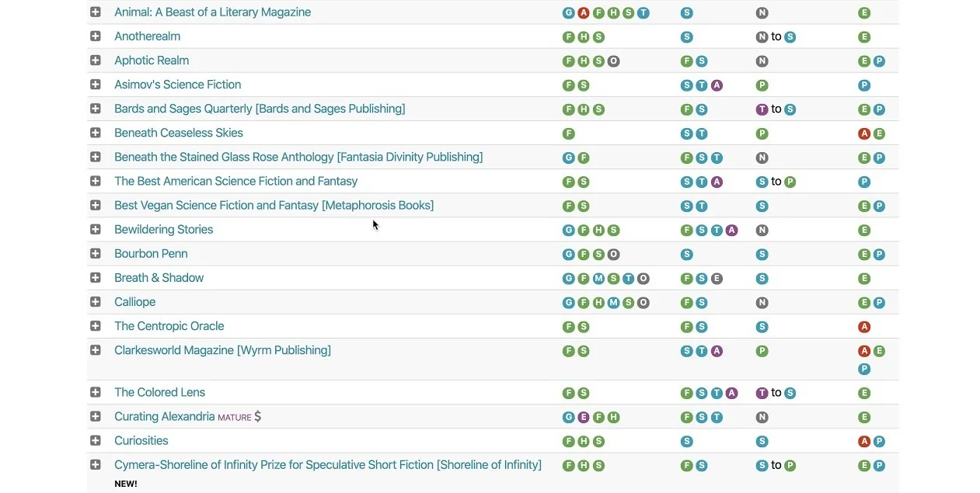Click the red A badge in Animal row
The height and width of the screenshot is (493, 980).
point(584,13)
